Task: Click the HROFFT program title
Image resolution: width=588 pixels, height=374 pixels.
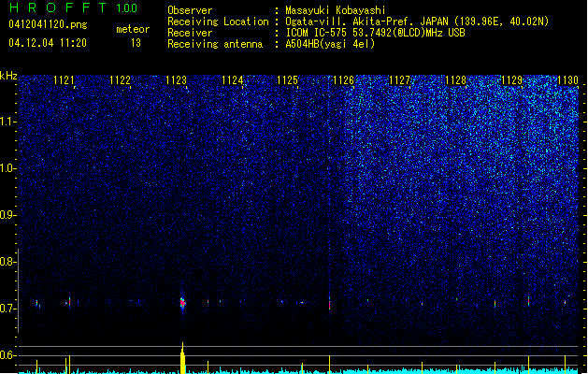Action: coord(58,7)
